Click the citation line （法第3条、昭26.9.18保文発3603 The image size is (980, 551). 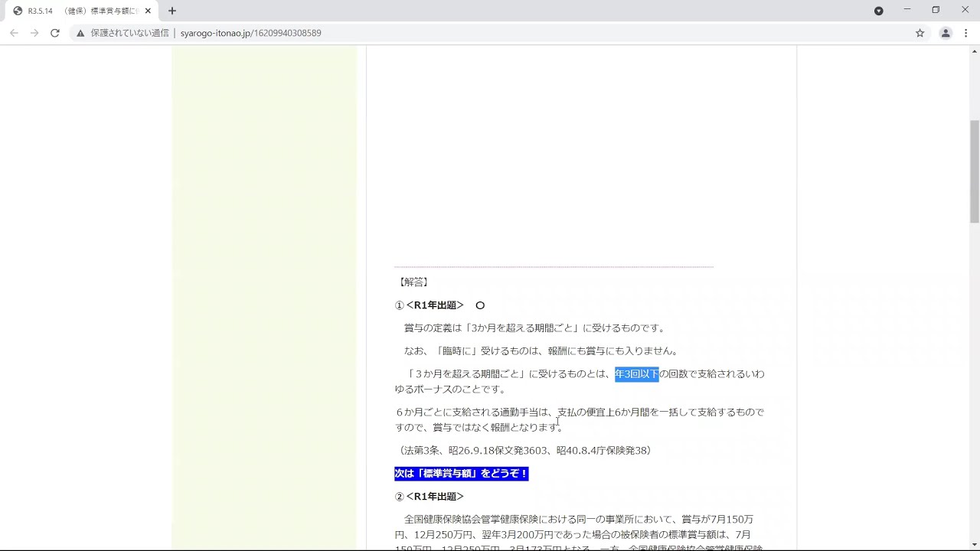[525, 451]
